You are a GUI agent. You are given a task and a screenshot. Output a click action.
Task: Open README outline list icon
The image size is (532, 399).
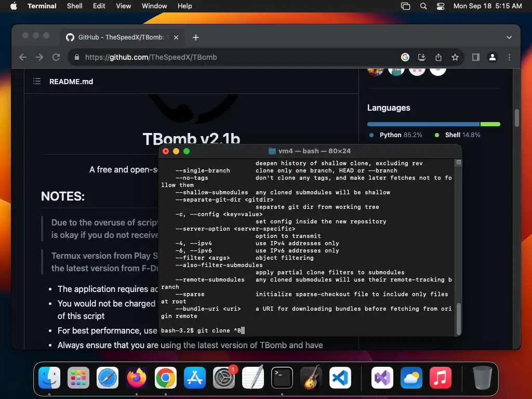coord(37,82)
